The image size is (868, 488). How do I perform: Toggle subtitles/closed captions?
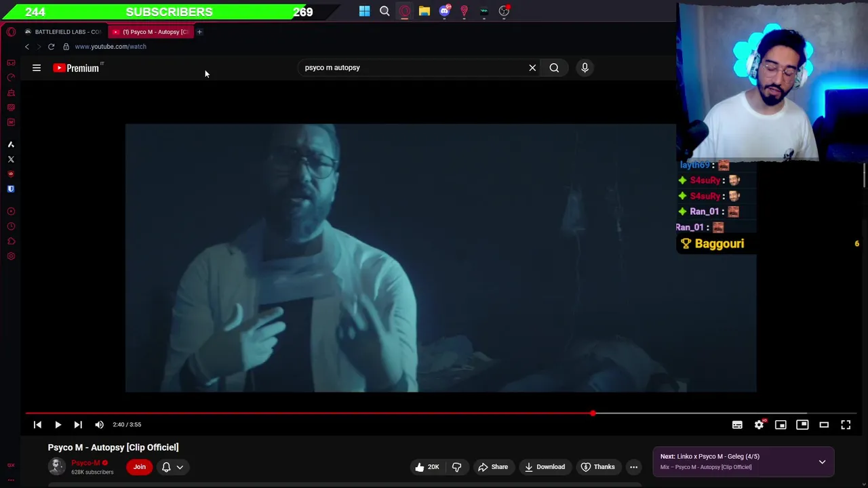tap(737, 424)
